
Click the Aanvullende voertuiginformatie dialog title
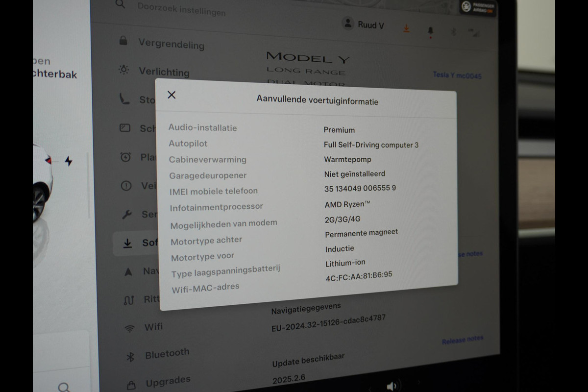point(318,100)
